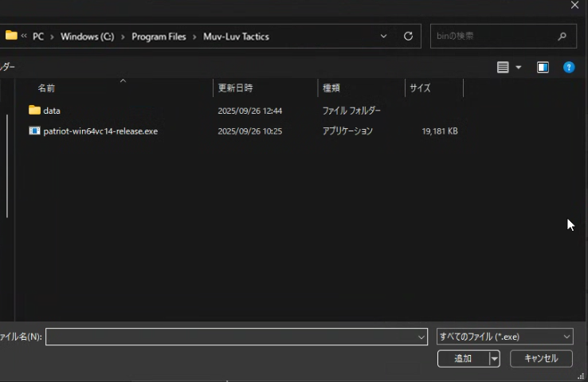Image resolution: width=588 pixels, height=382 pixels.
Task: Expand the address bar history dropdown
Action: (x=384, y=37)
